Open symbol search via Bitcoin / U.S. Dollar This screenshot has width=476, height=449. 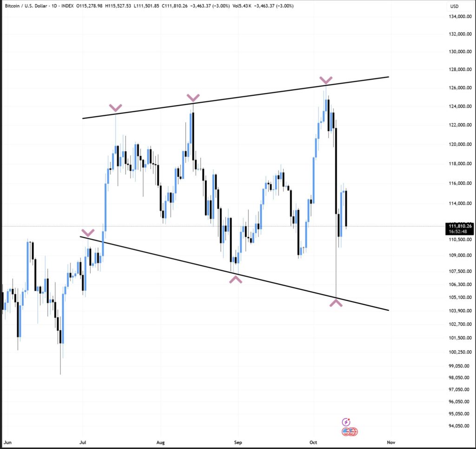tap(26, 7)
